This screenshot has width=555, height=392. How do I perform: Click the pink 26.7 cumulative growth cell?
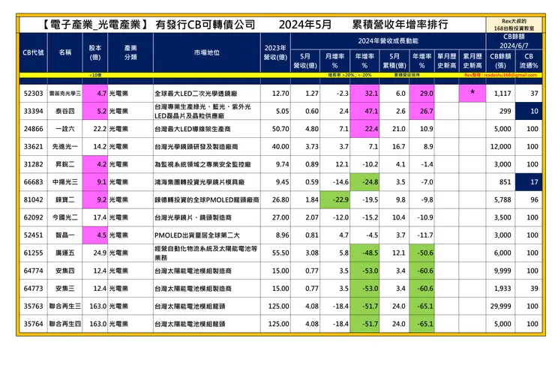pos(421,111)
